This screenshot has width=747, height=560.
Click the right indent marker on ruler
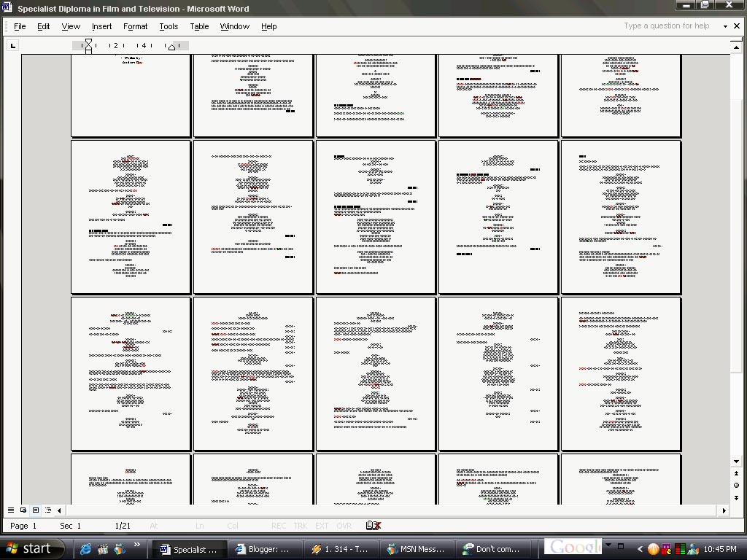click(x=172, y=47)
